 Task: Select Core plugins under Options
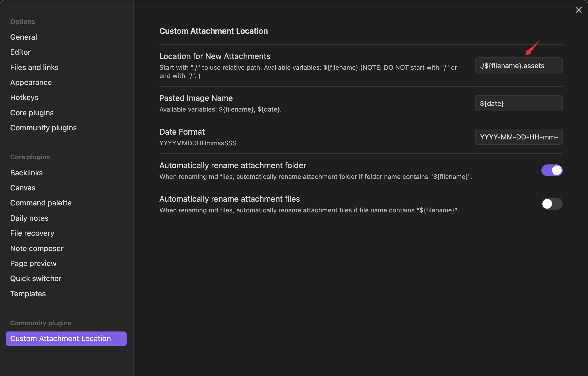[x=32, y=113]
